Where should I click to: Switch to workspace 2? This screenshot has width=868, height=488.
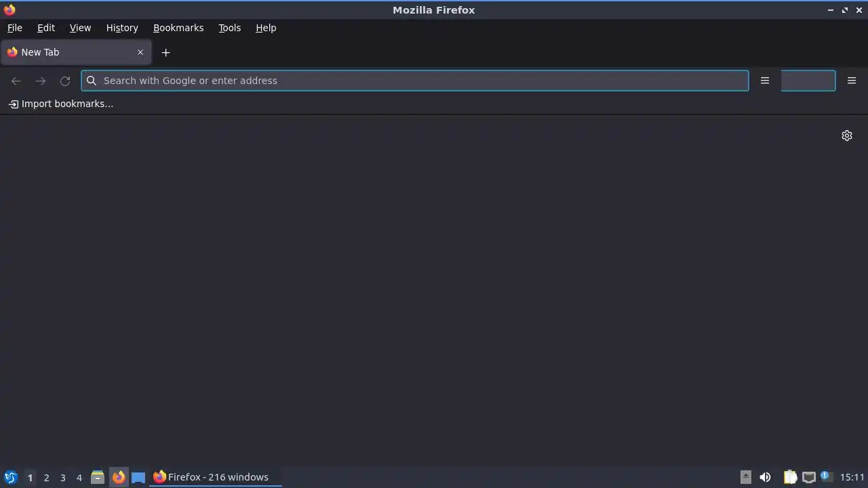point(46,477)
